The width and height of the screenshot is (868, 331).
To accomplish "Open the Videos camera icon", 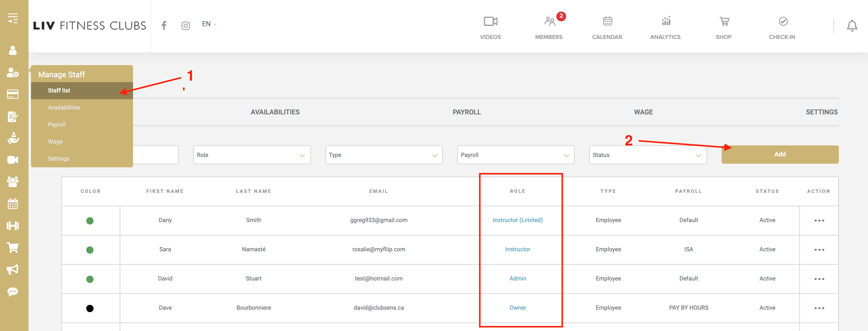I will (490, 22).
